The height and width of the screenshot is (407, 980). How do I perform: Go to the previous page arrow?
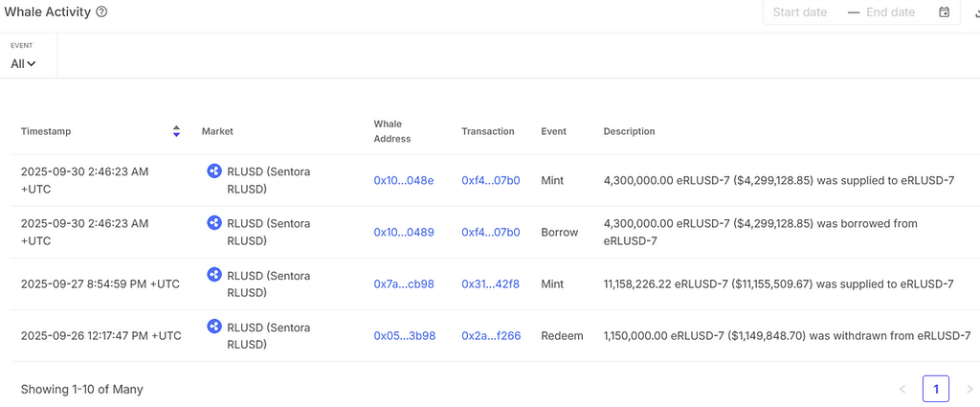[902, 389]
